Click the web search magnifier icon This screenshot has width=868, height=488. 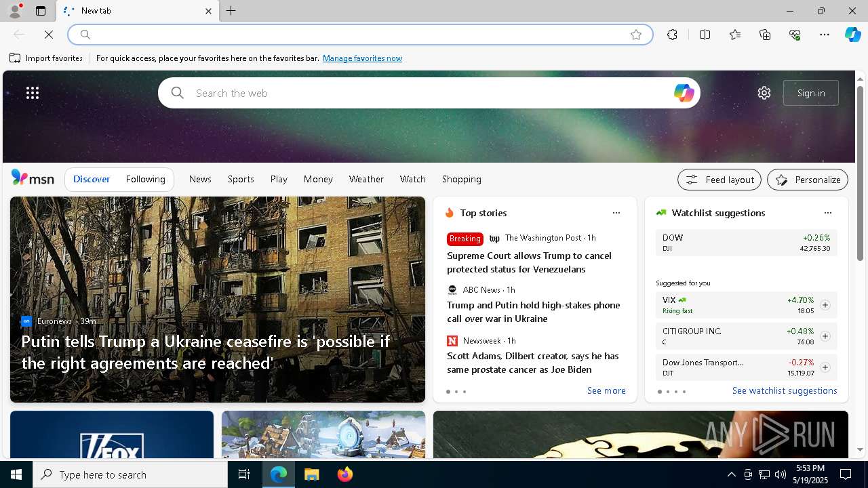(x=178, y=93)
